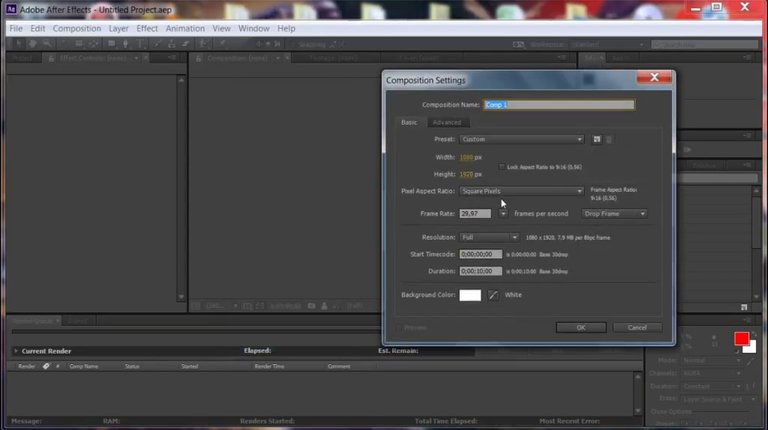Switch to the Advanced tab in dialog
The width and height of the screenshot is (768, 430).
[x=447, y=122]
